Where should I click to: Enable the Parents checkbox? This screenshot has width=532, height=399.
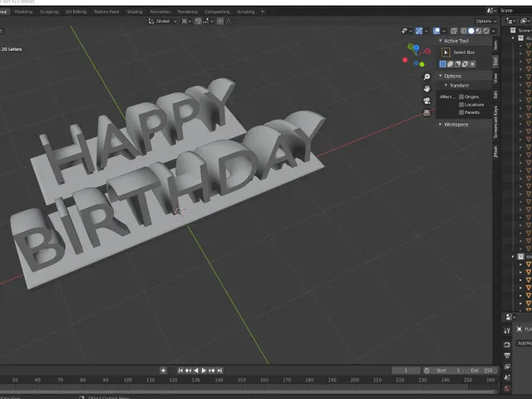461,112
